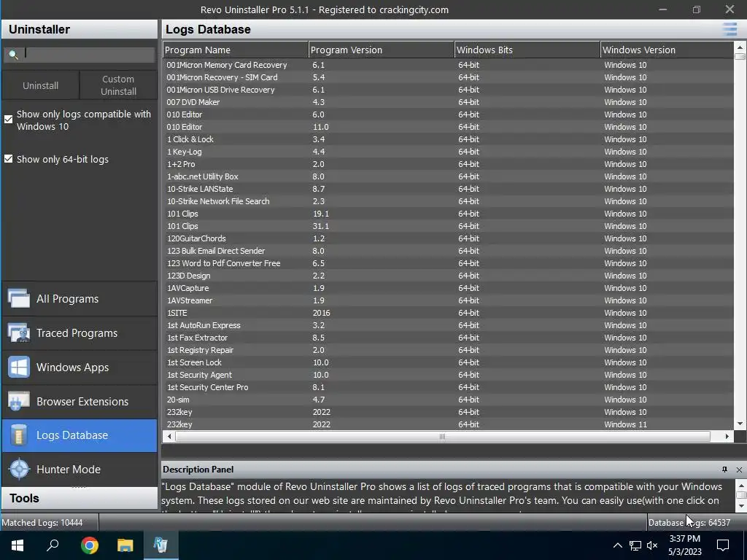Viewport: 747px width, 560px height.
Task: Open File Explorer from the taskbar
Action: pos(125,545)
